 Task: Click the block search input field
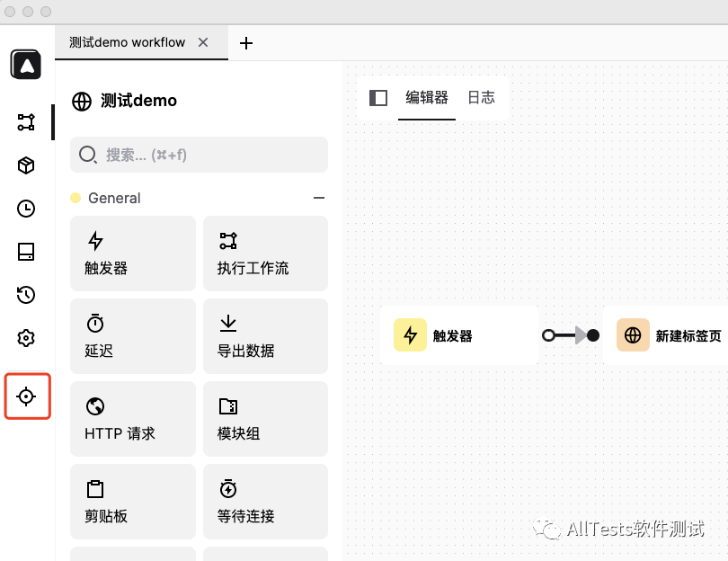198,155
